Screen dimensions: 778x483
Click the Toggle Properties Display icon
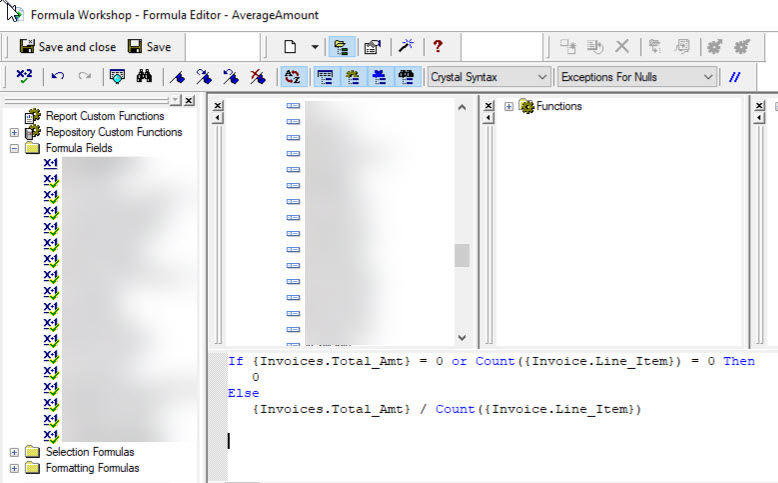point(372,47)
